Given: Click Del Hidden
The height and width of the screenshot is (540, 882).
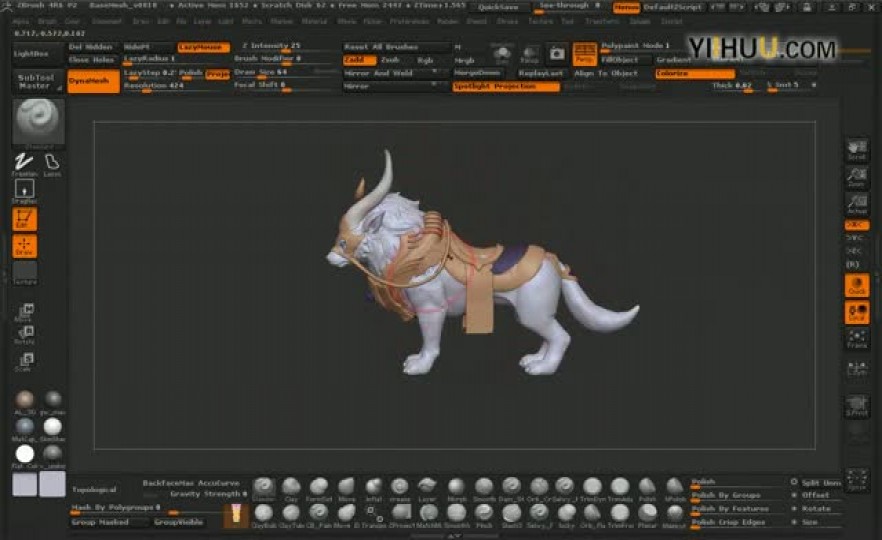Looking at the screenshot, I should pos(91,47).
